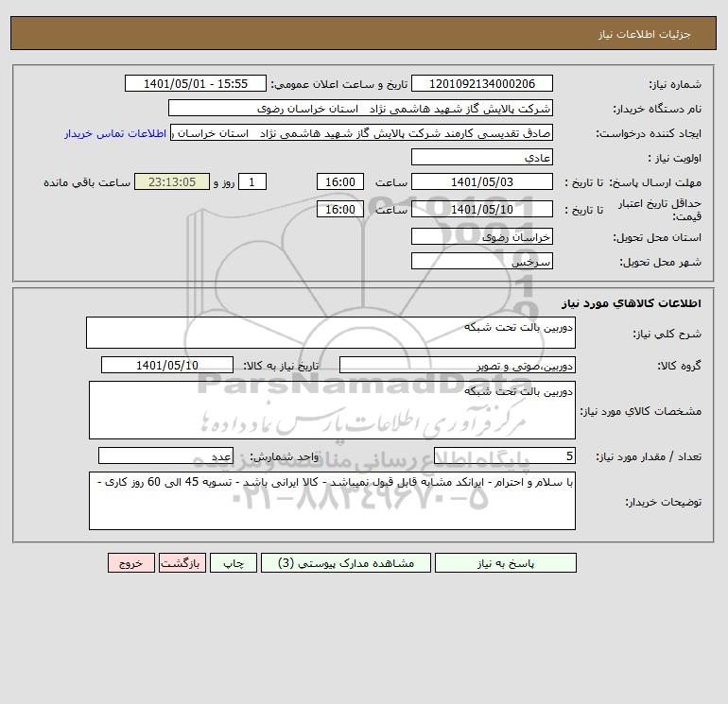
Task: Click the چاپ print button
Action: (x=234, y=563)
